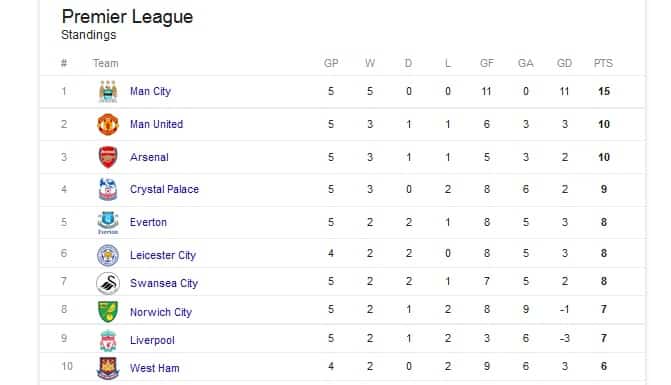
Task: Click the West Ham club crest
Action: (108, 368)
